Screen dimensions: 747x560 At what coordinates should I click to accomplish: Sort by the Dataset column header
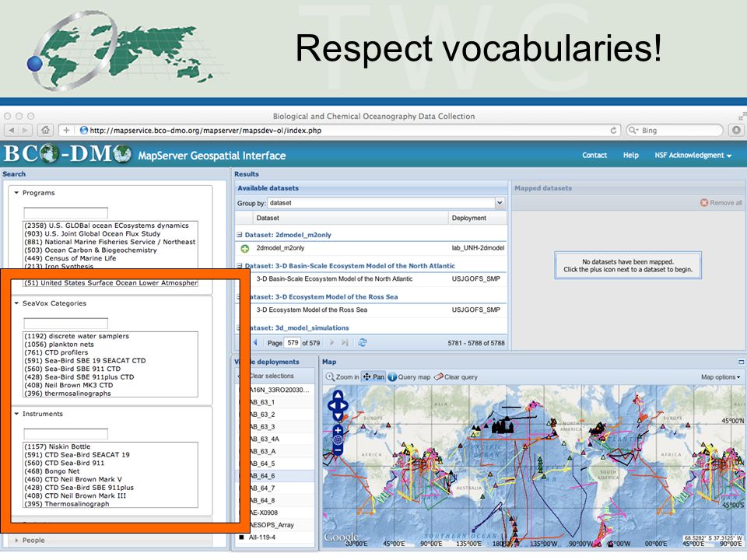349,218
